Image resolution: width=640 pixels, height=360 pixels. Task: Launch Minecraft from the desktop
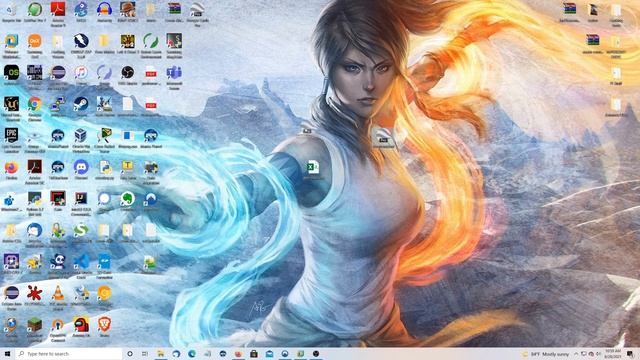pos(35,329)
